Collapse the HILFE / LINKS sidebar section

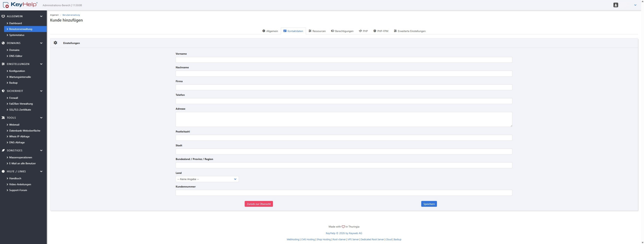point(41,172)
